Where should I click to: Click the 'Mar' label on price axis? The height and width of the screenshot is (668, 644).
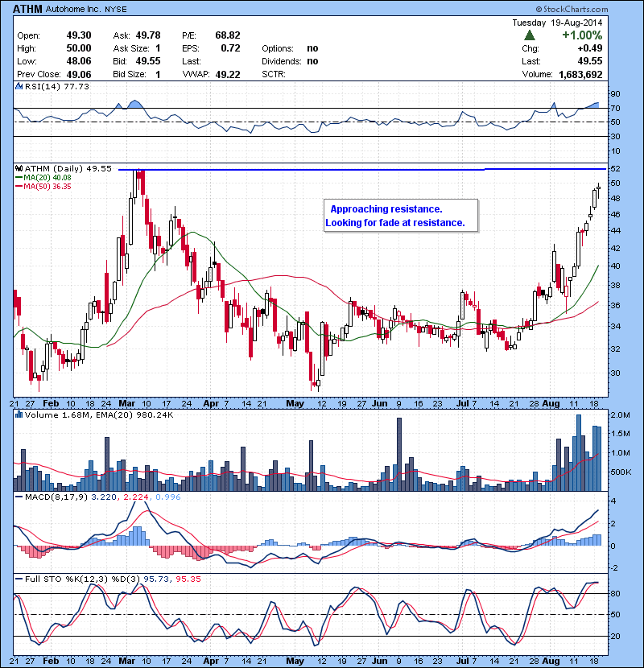click(x=126, y=403)
